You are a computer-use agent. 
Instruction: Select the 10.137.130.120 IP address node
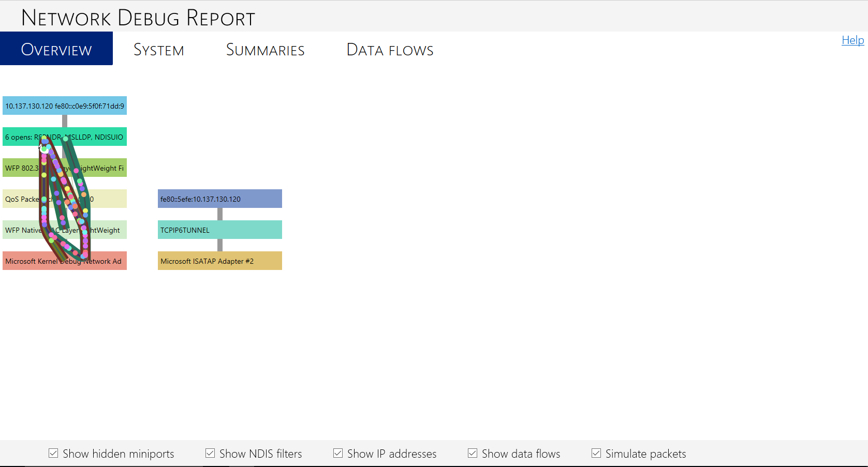64,106
